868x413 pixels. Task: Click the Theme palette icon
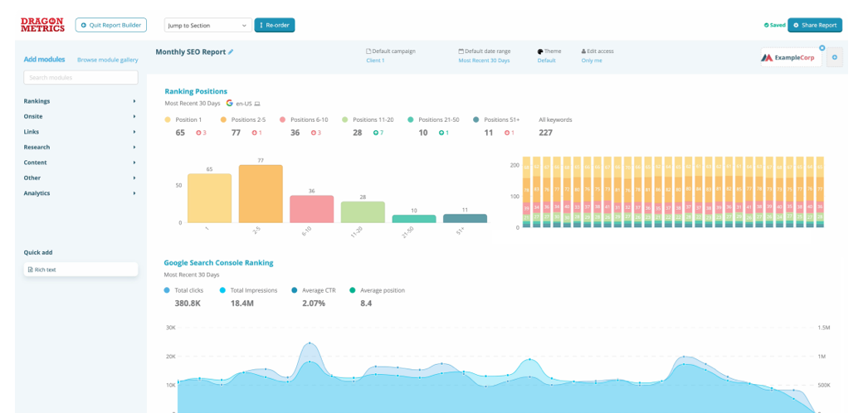(540, 51)
